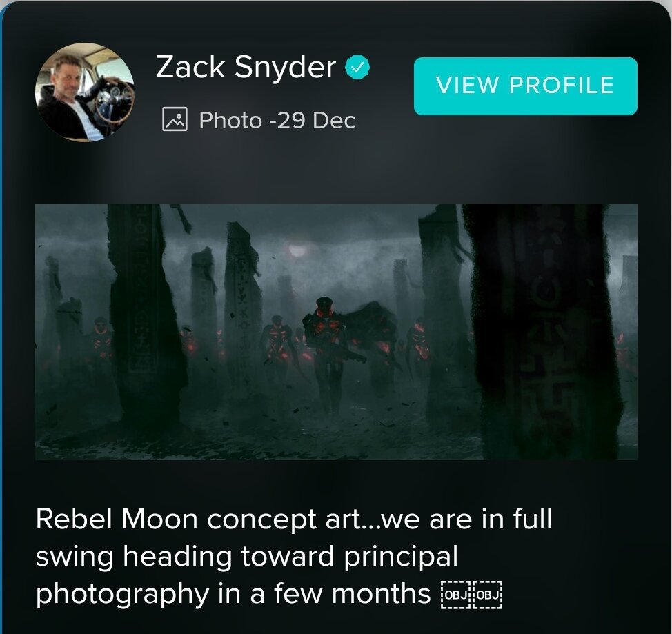The image size is (672, 634).
Task: Click the verified badge beside Zack Snyder
Action: 357,68
